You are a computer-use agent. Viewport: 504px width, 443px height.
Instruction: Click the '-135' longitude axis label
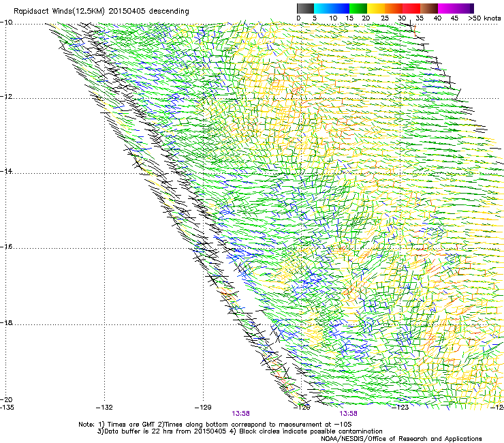[x=7, y=408]
